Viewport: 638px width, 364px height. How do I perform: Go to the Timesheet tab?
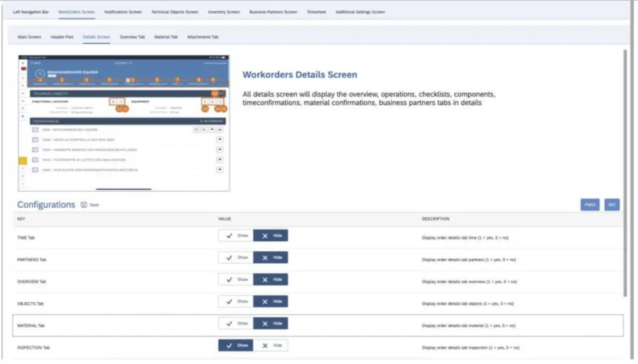click(x=316, y=12)
